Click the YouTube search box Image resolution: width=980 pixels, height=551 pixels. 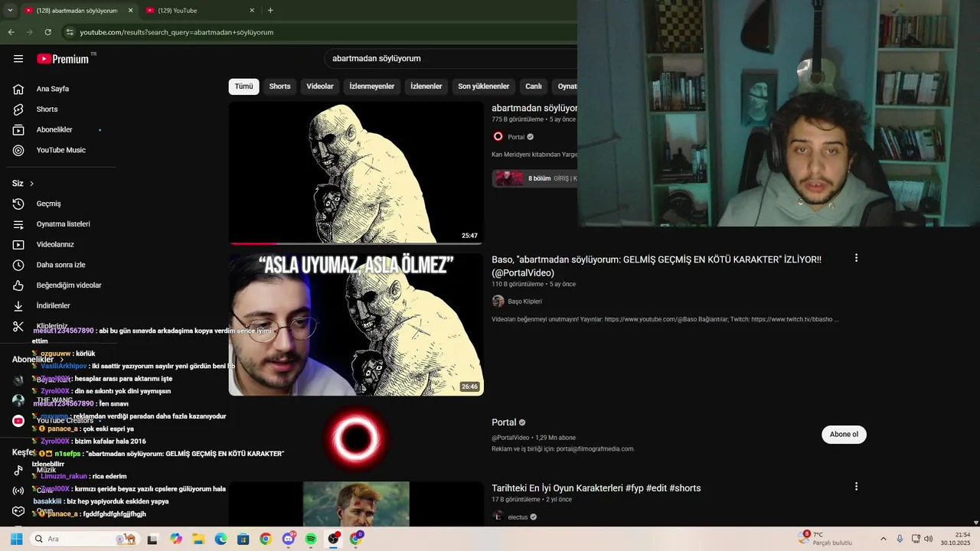point(450,58)
